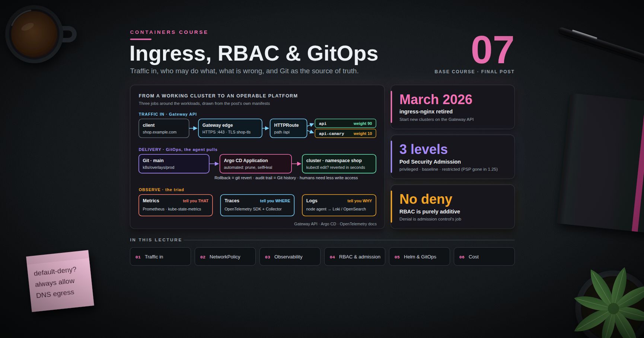Click the Rollback = git revert note

[286, 178]
